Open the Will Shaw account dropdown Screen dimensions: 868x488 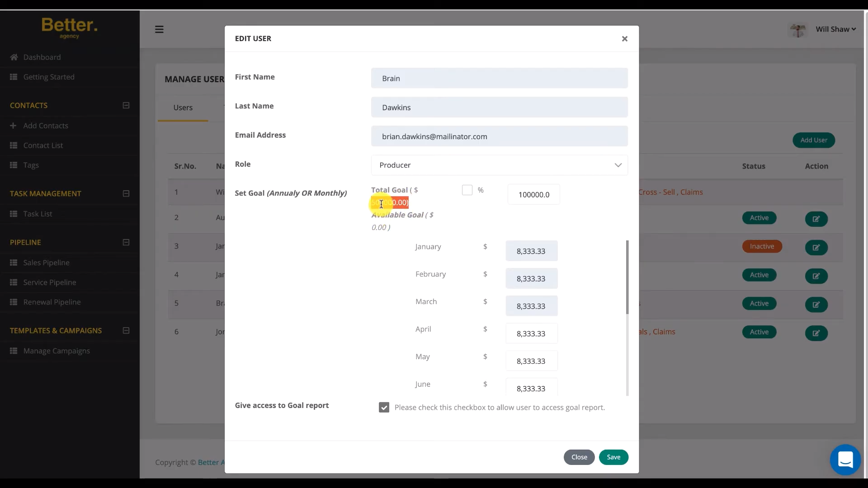pos(835,29)
